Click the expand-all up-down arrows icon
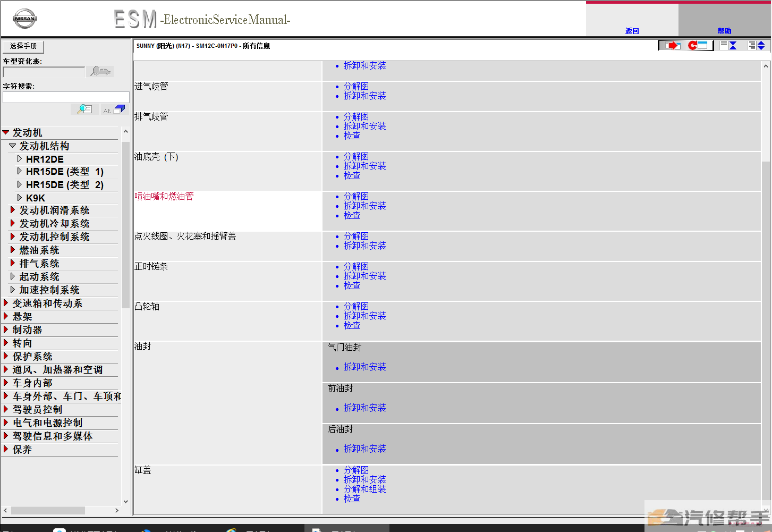This screenshot has height=532, width=772. tap(757, 46)
